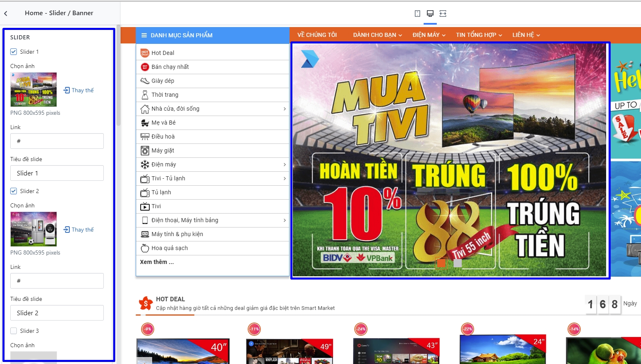Click the Điều hoà air conditioner icon
641x364 pixels.
click(x=145, y=136)
